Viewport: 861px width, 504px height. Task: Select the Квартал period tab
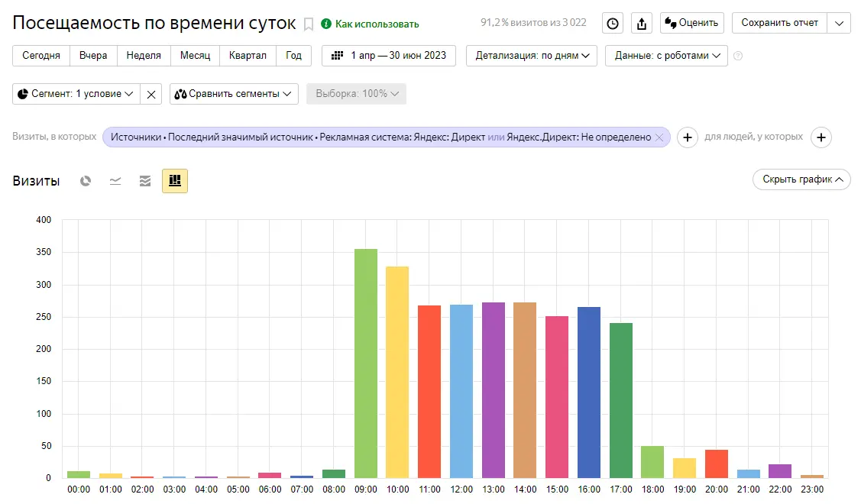coord(248,56)
